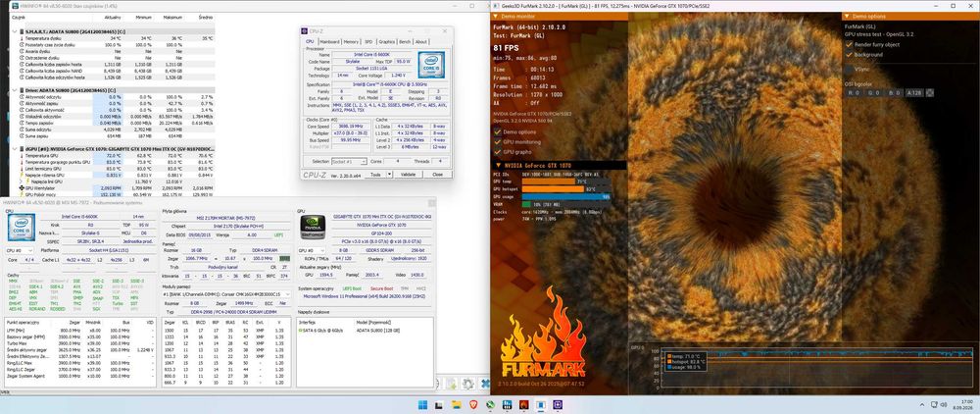Click the R: 0 color value field
Screen dimensions: 980x414
click(855, 92)
